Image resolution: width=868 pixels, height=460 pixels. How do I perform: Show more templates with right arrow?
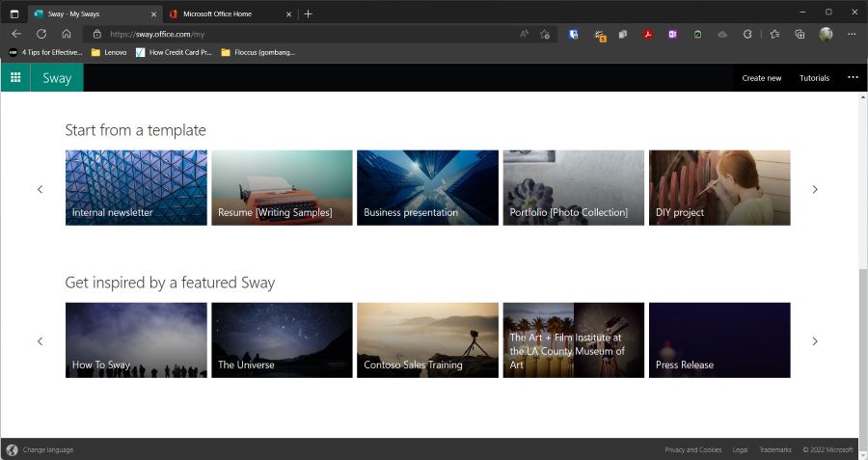click(x=815, y=189)
